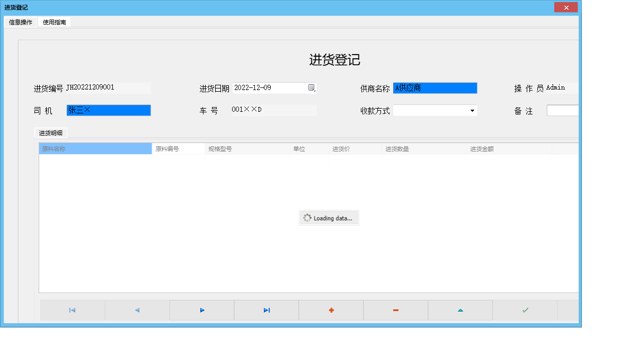Edit the record using the triangle icon
The image size is (629, 364).
pyautogui.click(x=460, y=310)
